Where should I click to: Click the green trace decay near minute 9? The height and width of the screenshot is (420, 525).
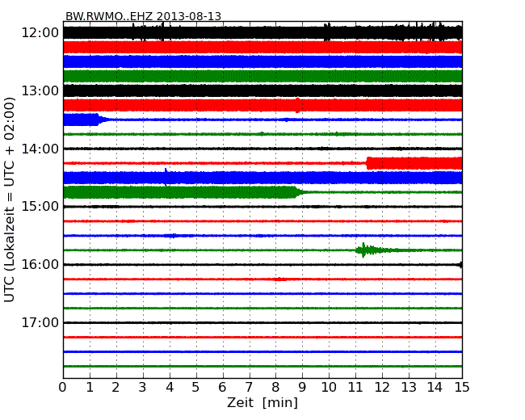pos(300,192)
